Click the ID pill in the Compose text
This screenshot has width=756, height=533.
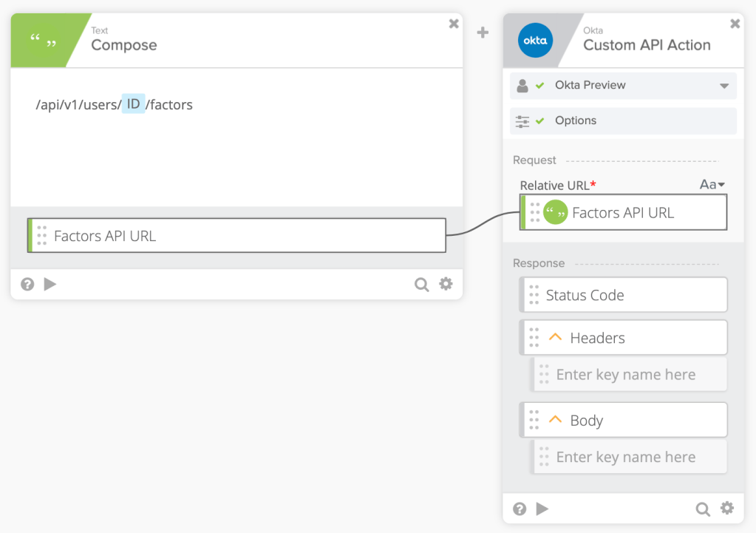tap(133, 104)
